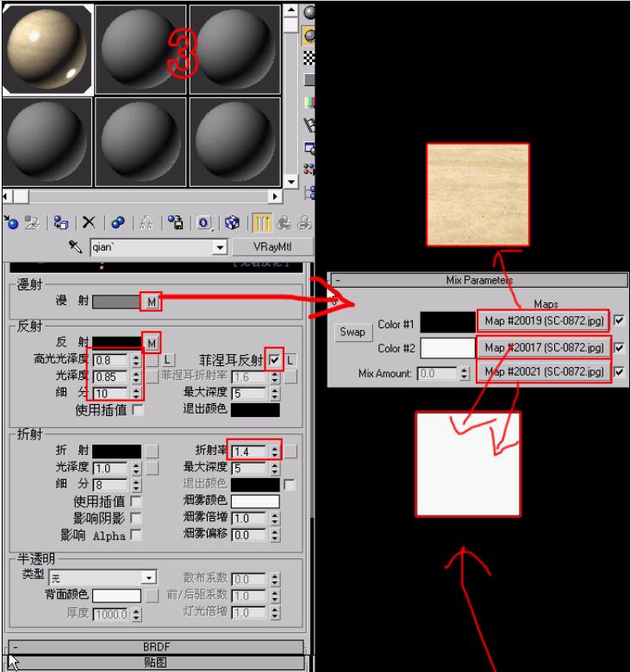The image size is (630, 672).
Task: Disable the Color #1 map checkbox
Action: tap(618, 320)
